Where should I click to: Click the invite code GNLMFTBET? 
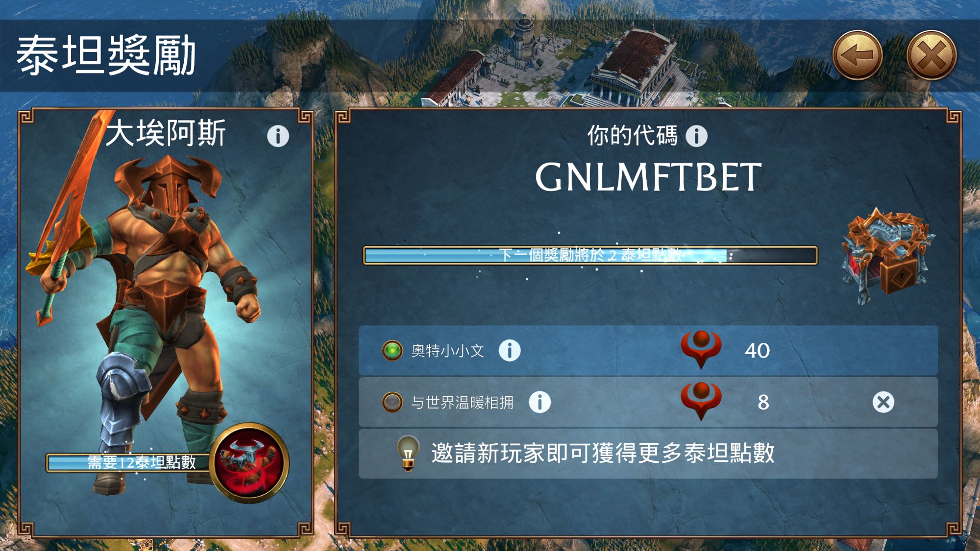click(648, 177)
